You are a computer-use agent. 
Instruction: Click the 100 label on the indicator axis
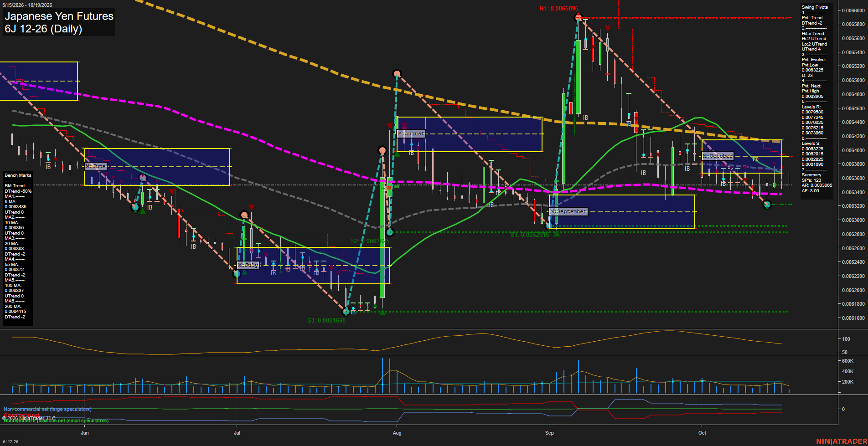click(x=846, y=339)
